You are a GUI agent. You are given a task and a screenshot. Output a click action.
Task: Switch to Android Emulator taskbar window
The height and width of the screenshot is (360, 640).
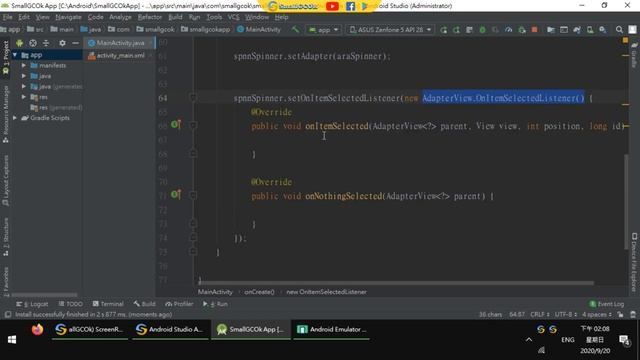tap(332, 329)
